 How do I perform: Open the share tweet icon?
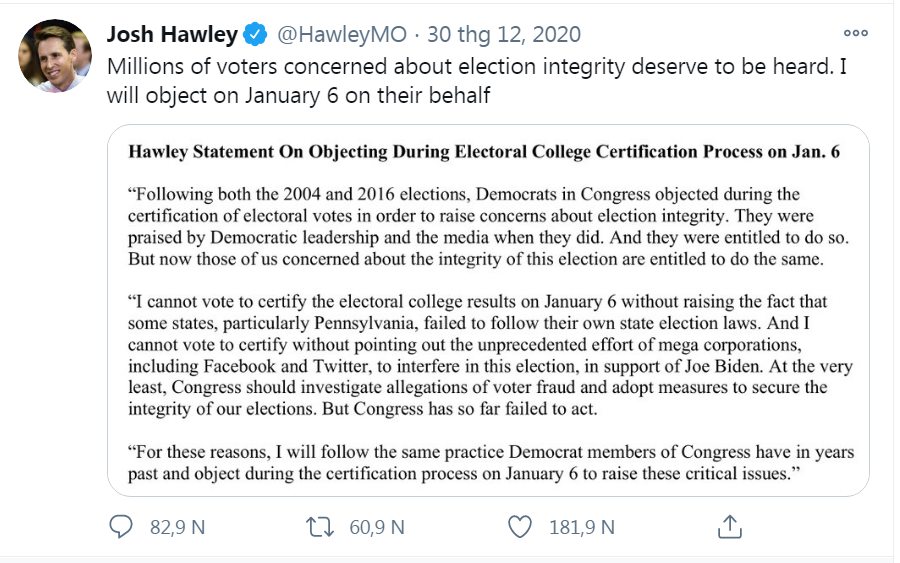pyautogui.click(x=729, y=526)
